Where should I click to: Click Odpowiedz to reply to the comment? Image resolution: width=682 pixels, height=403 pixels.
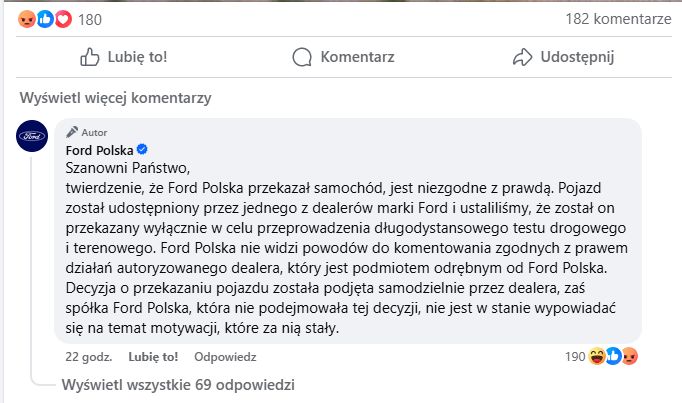click(225, 356)
